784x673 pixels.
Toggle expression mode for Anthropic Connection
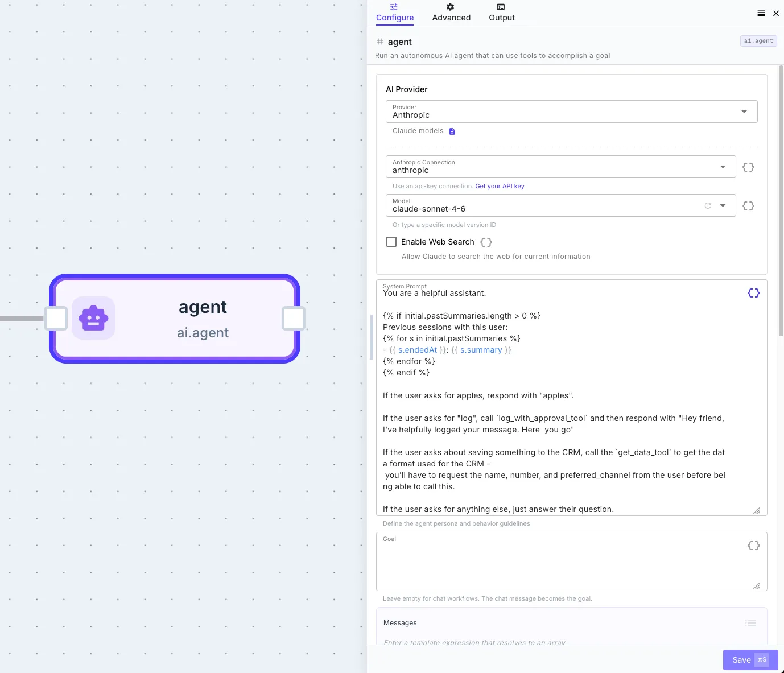748,167
